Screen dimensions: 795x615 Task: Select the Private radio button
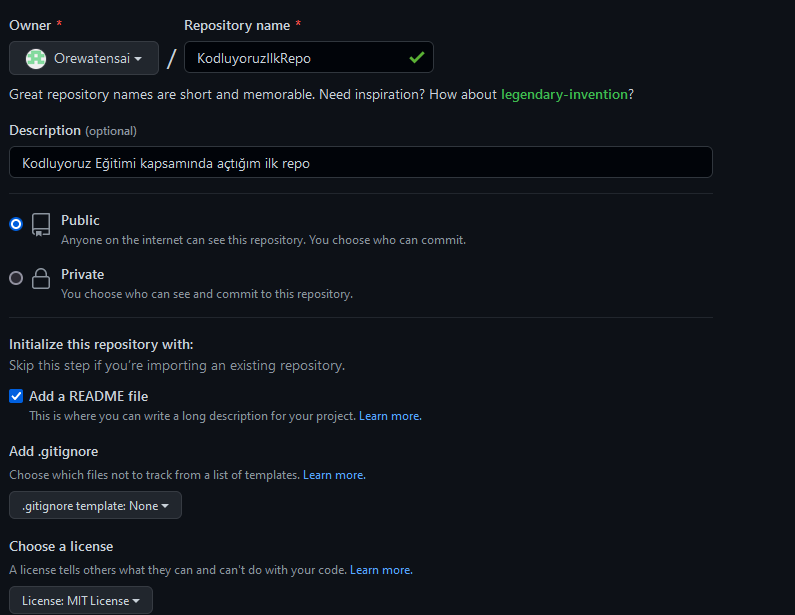pos(16,278)
